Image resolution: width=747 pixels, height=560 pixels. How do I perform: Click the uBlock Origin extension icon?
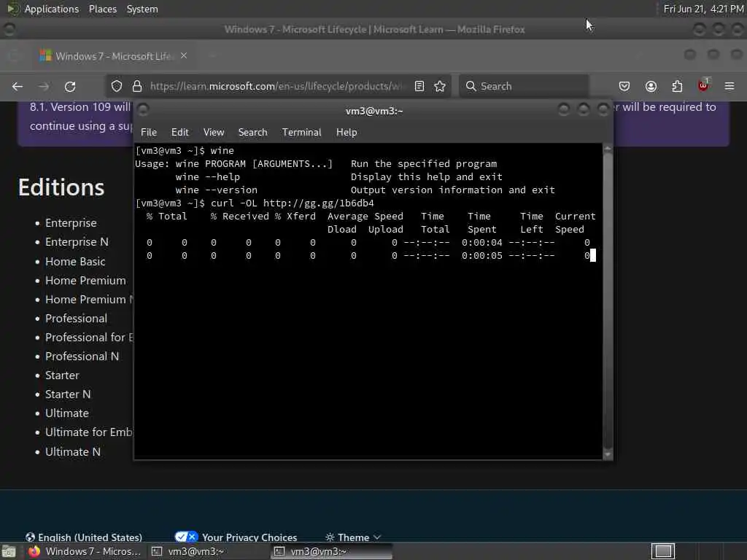(x=703, y=85)
